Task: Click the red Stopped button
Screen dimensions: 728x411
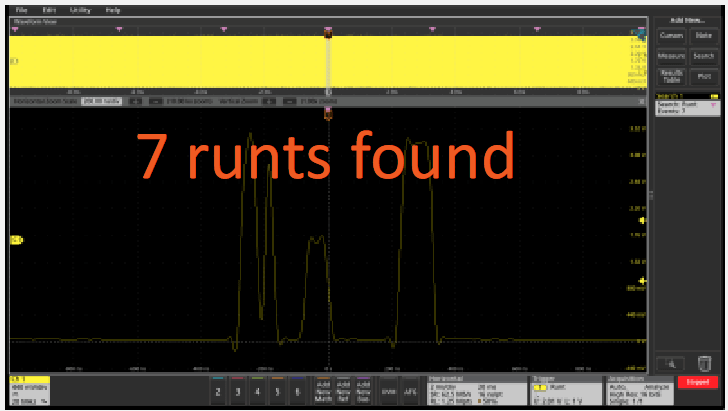Action: tap(698, 382)
